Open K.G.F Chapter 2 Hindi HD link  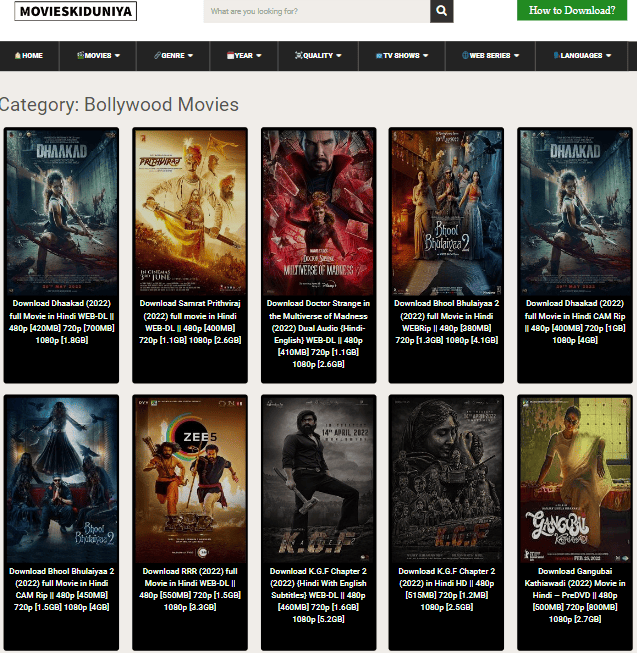[x=446, y=589]
